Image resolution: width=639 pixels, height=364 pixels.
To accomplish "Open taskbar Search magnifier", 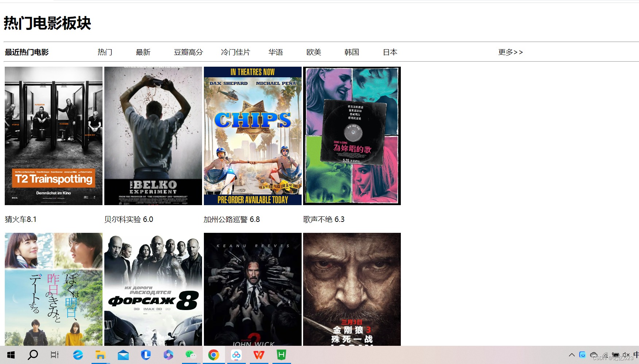I will 33,355.
